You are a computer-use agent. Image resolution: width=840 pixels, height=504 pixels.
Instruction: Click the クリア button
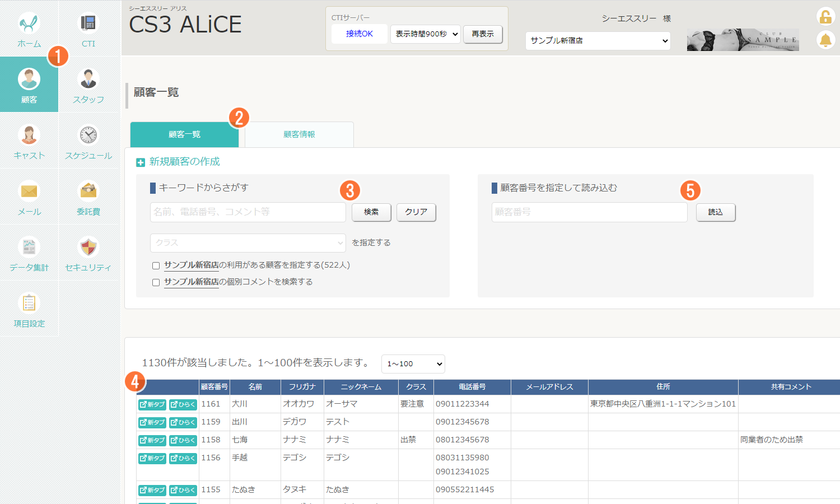(x=416, y=212)
